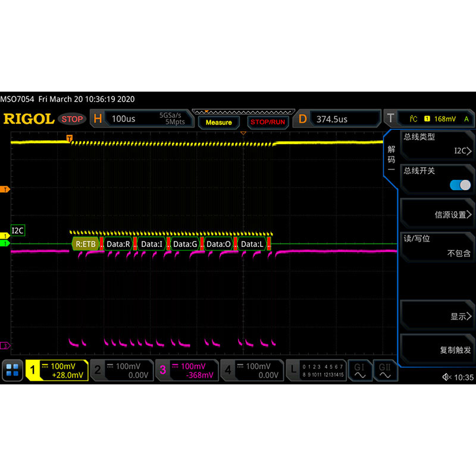Viewport: 476px width, 476px height.
Task: Click copy trigger (复制触发) button
Action: (x=437, y=349)
